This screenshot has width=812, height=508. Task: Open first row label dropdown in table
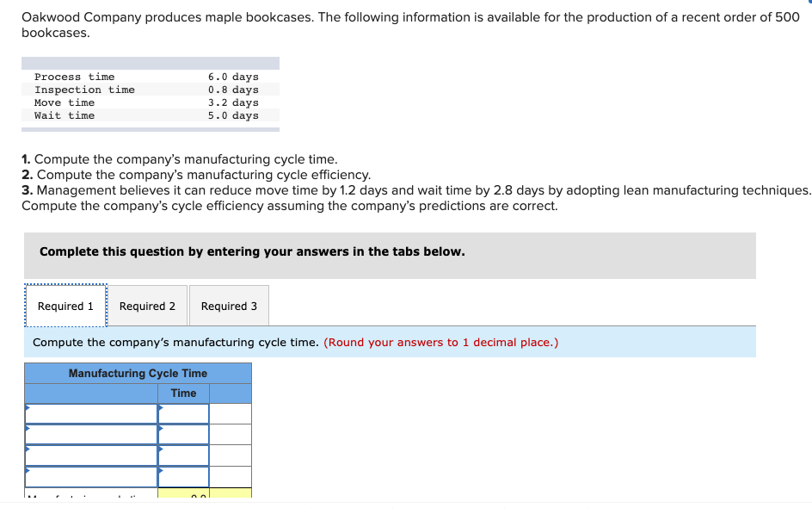[x=91, y=414]
